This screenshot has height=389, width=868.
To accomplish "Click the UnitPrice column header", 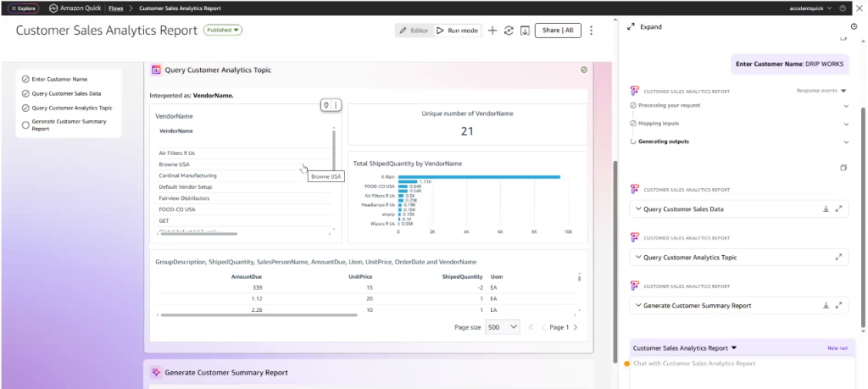I will coord(360,276).
